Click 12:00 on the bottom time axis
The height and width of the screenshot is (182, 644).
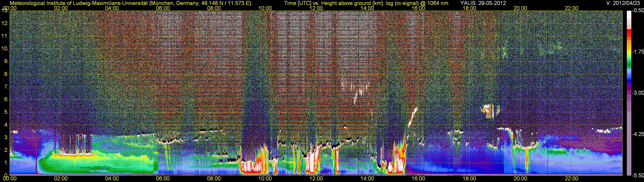point(316,179)
